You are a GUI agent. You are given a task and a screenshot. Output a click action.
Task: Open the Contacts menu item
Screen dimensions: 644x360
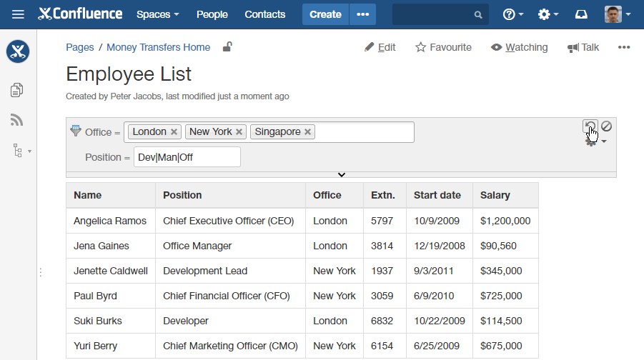(x=264, y=14)
